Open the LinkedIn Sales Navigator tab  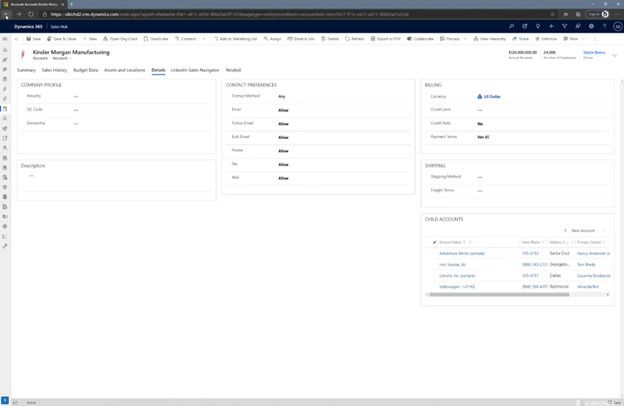195,70
